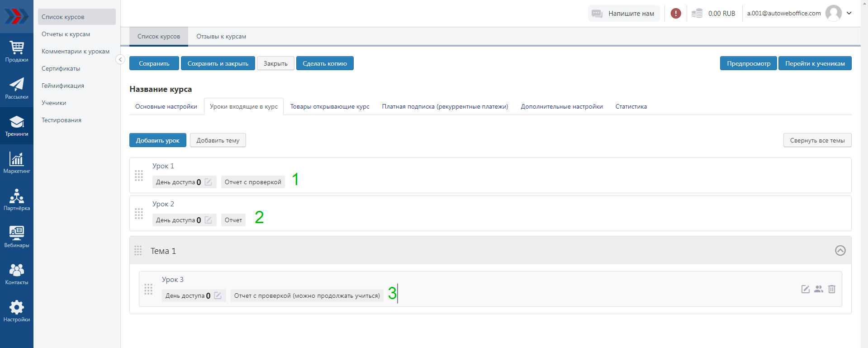This screenshot has width=868, height=348.
Task: Collapse the Тема 1 section
Action: 840,251
